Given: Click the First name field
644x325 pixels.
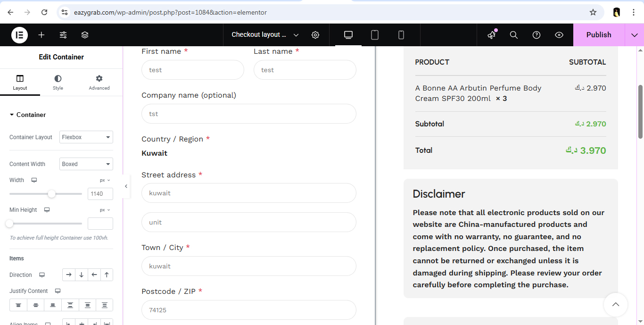Looking at the screenshot, I should (x=193, y=70).
